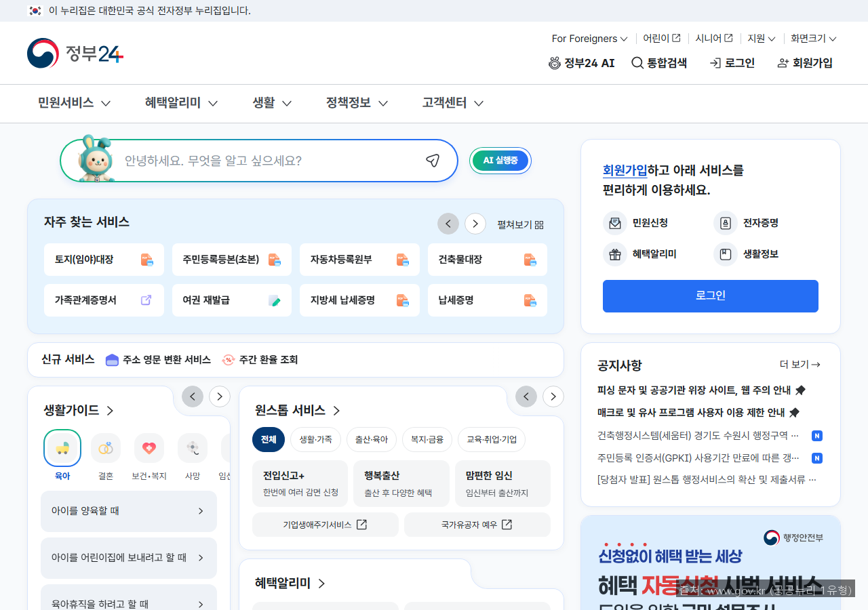
Task: Click the 보건·복지 heart icon
Action: [149, 447]
